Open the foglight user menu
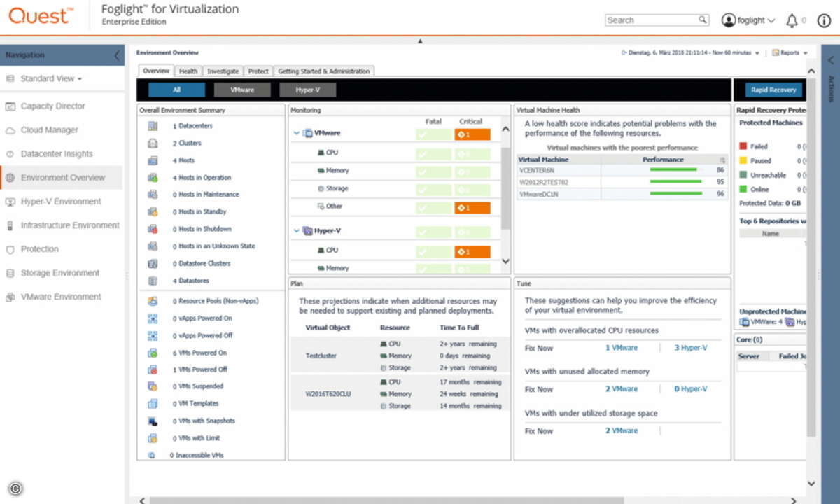Viewport: 840px width, 504px height. click(749, 20)
